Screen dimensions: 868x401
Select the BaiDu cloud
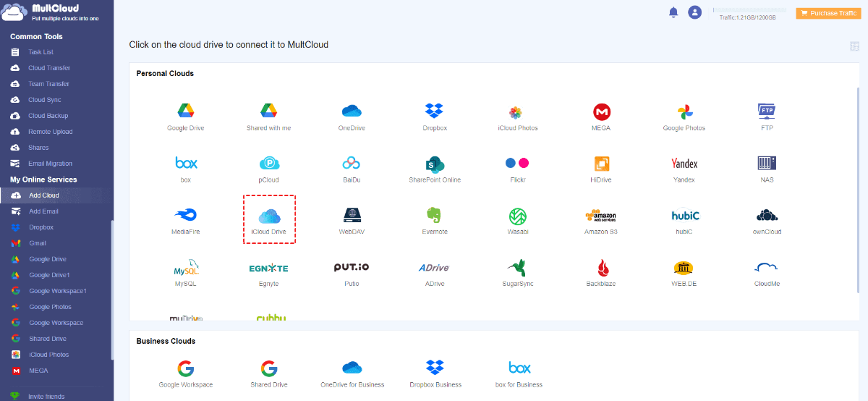(x=352, y=169)
